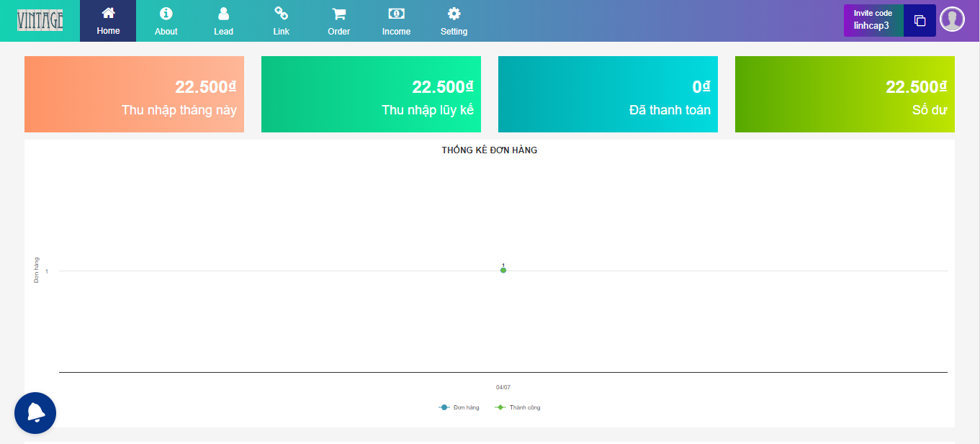View the Order cart page
Viewport: 980px width, 444px height.
[x=338, y=21]
